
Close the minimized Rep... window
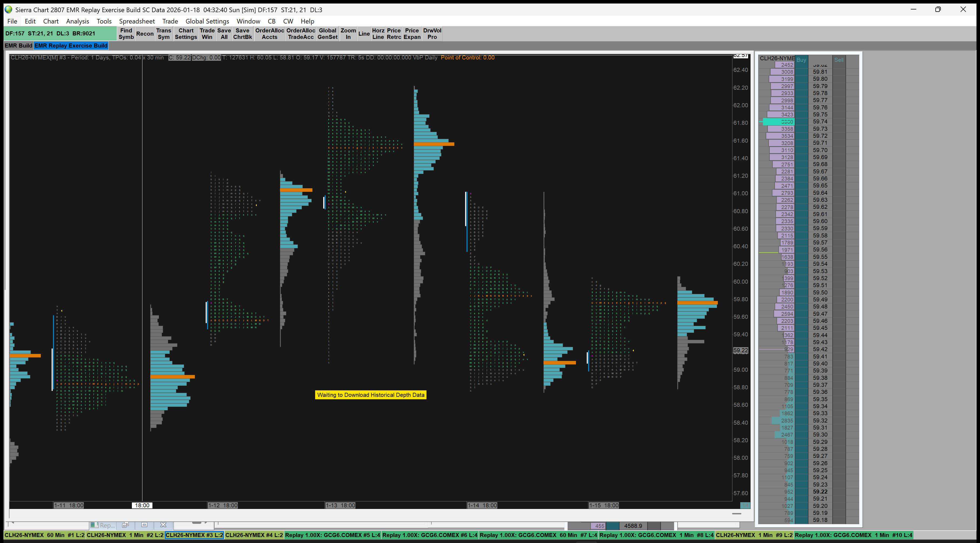[x=163, y=525]
